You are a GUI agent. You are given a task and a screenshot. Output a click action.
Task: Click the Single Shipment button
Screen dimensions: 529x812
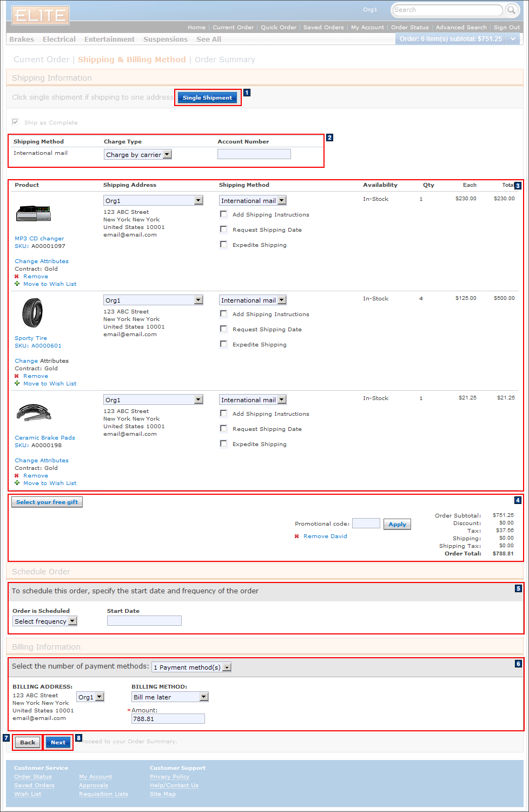tap(207, 97)
